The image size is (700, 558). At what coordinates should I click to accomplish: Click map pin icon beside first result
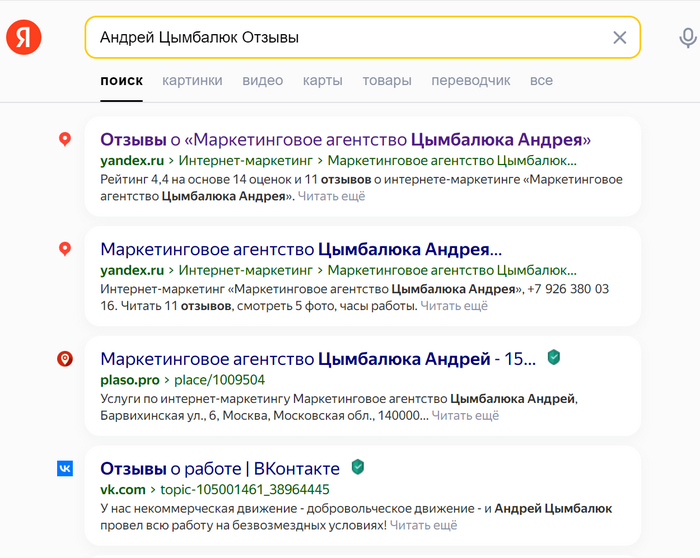coord(65,140)
